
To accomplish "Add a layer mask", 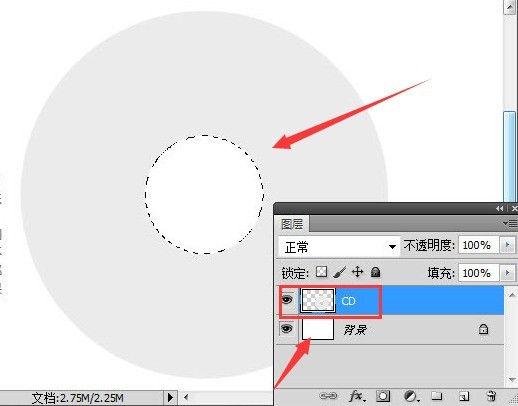I will (x=383, y=396).
